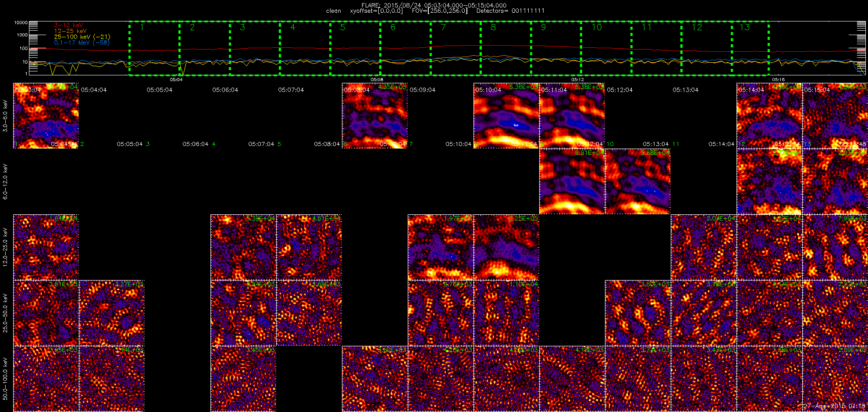Open the 25-50 keV image labeled 9.76E+03
Image resolution: width=868 pixels, height=412 pixels.
441,313
